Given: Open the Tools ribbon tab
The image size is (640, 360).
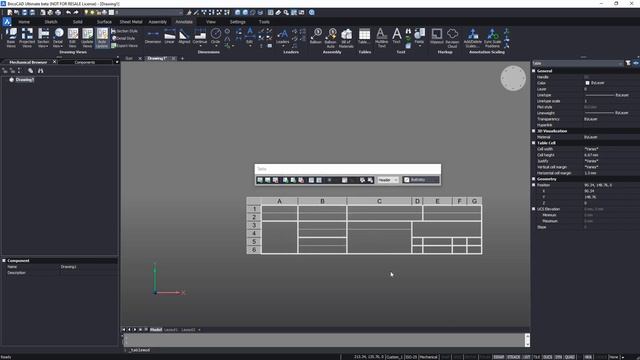Looking at the screenshot, I should point(264,22).
